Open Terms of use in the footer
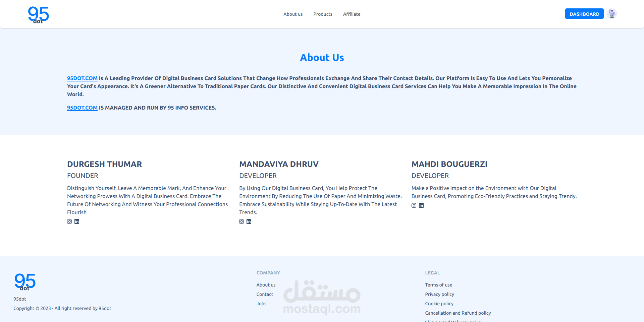This screenshot has width=644, height=322. [x=438, y=285]
